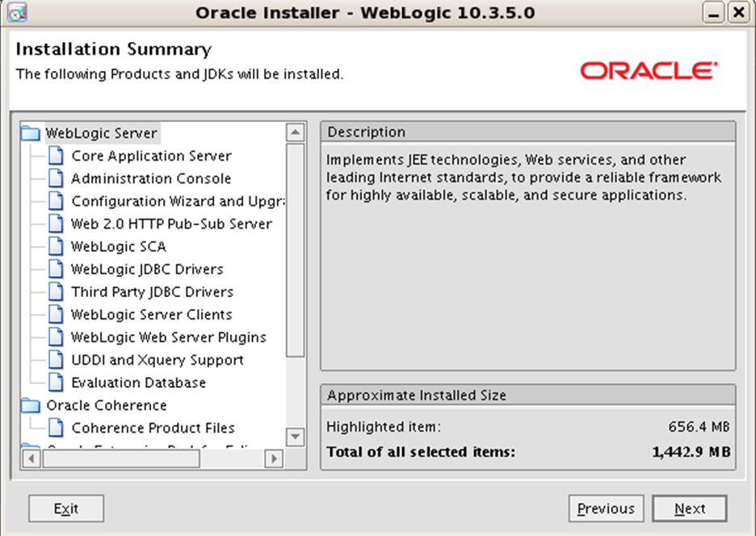Image resolution: width=756 pixels, height=536 pixels.
Task: Select Oracle Coherence tree node
Action: [107, 405]
